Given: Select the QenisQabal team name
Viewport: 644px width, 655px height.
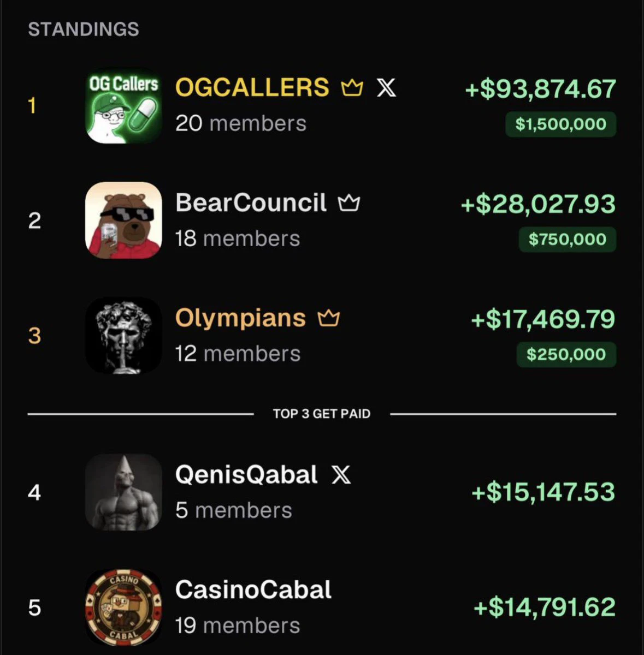Looking at the screenshot, I should (246, 474).
